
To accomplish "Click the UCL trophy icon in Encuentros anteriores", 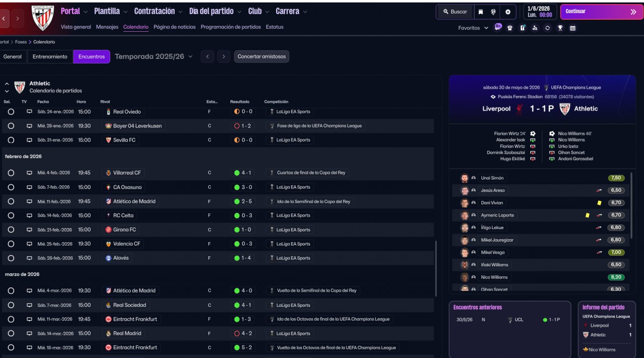I will [510, 320].
